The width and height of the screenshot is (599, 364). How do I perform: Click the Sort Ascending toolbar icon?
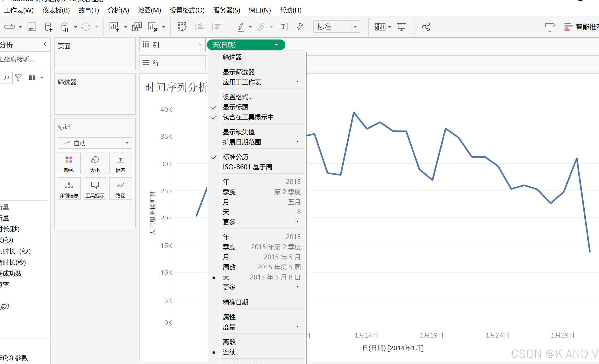point(199,27)
